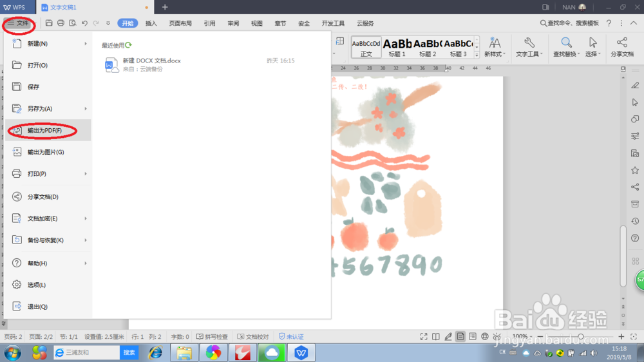The height and width of the screenshot is (362, 644).
Task: Click the redo arrow icon
Action: point(96,23)
